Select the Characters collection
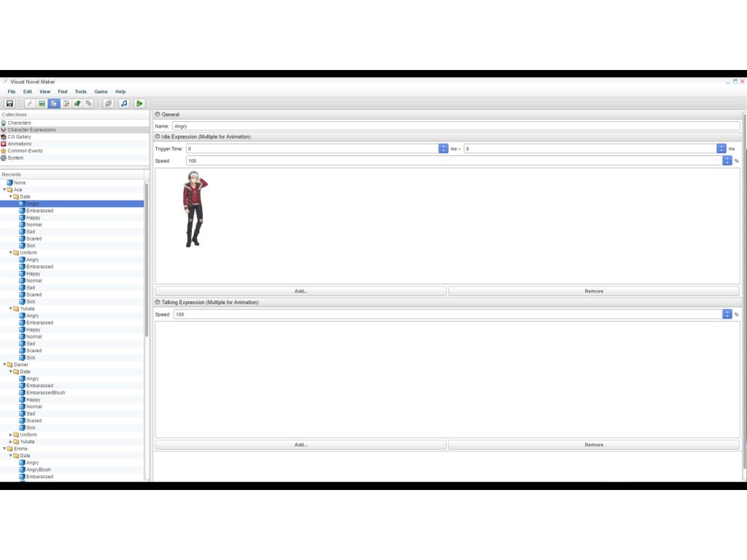 (19, 122)
